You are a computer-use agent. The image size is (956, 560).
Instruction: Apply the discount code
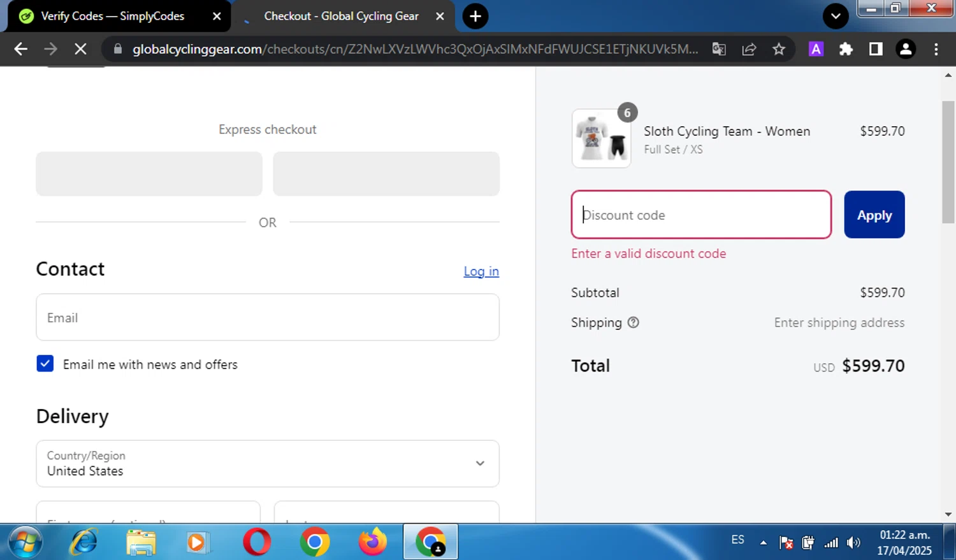pyautogui.click(x=874, y=215)
